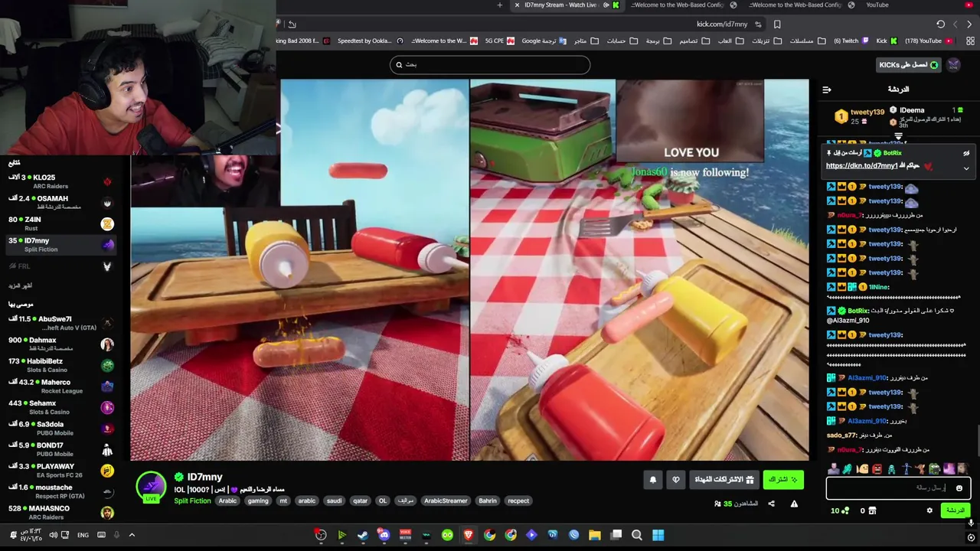The image size is (980, 551).
Task: Open the تنزيلات bookmarks folder
Action: [x=766, y=41]
